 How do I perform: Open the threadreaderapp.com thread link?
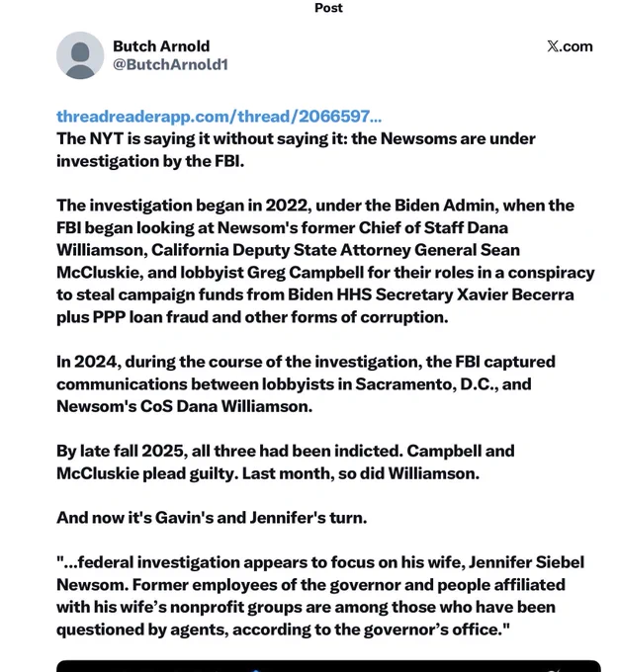219,117
